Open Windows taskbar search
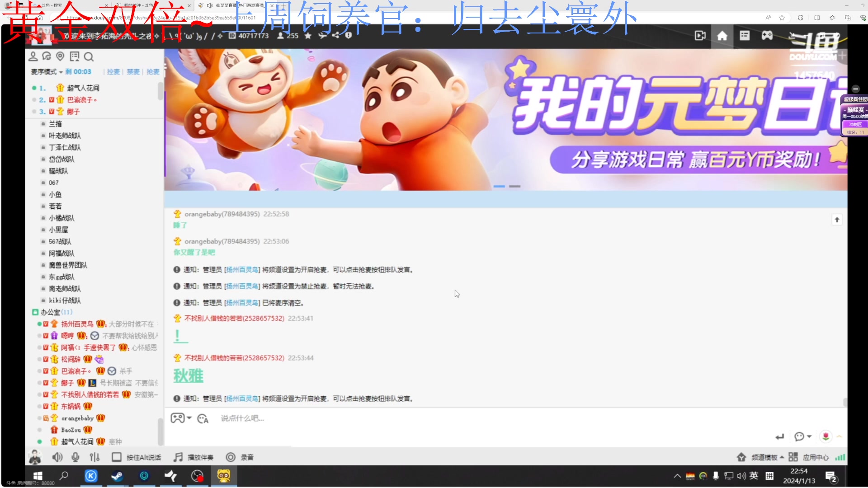The image size is (868, 488). [x=64, y=476]
